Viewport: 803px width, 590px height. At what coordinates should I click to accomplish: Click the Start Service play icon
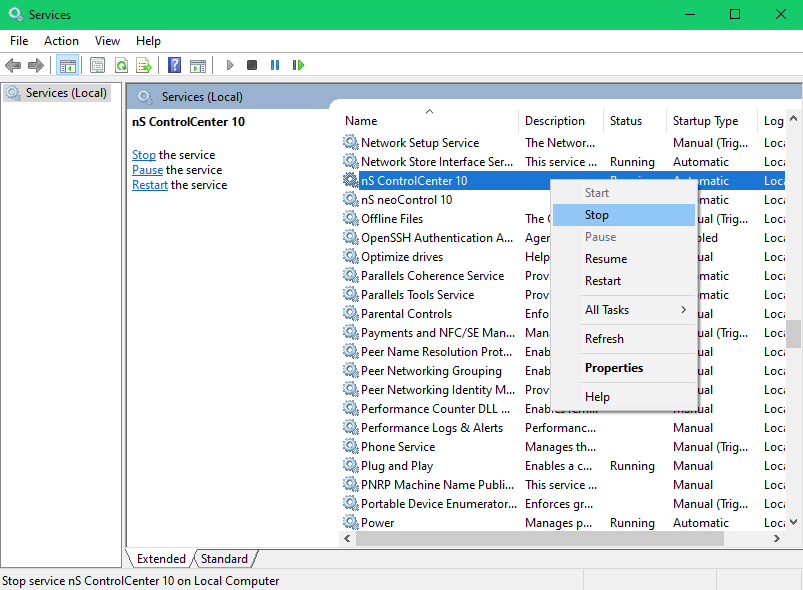coord(230,65)
